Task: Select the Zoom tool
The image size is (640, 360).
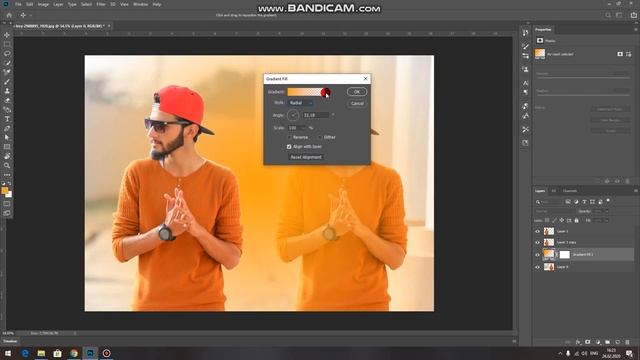Action: [x=7, y=166]
